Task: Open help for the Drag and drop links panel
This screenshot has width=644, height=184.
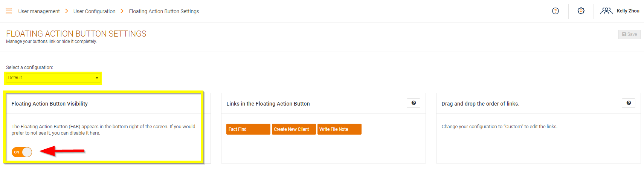Action: [629, 103]
